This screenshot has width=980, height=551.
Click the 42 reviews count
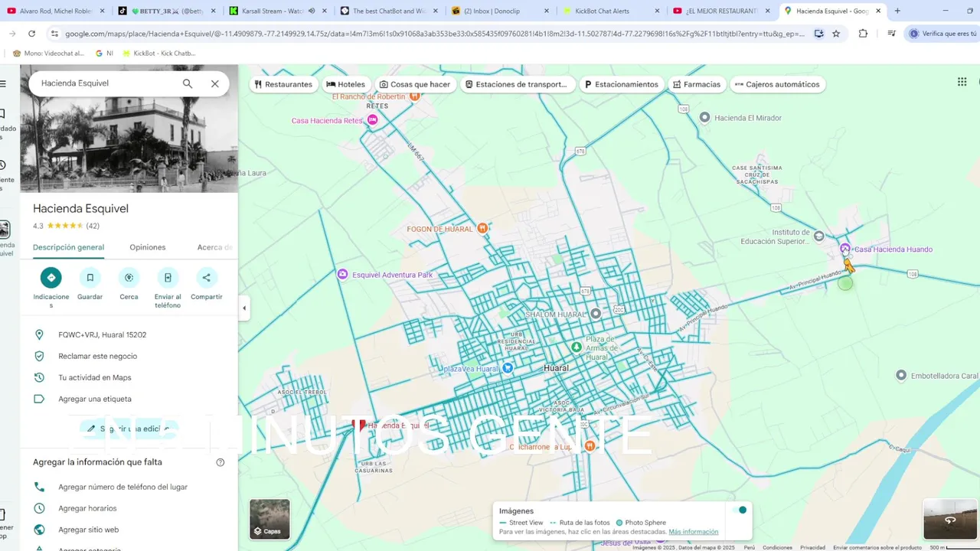point(93,226)
